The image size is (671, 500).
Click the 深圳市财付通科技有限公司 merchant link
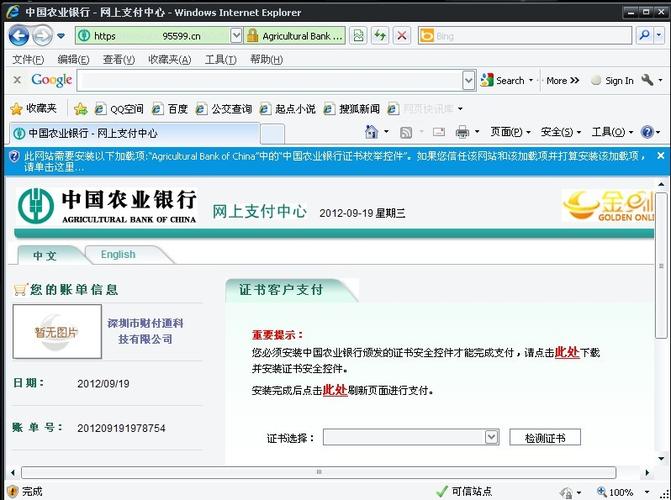click(145, 331)
